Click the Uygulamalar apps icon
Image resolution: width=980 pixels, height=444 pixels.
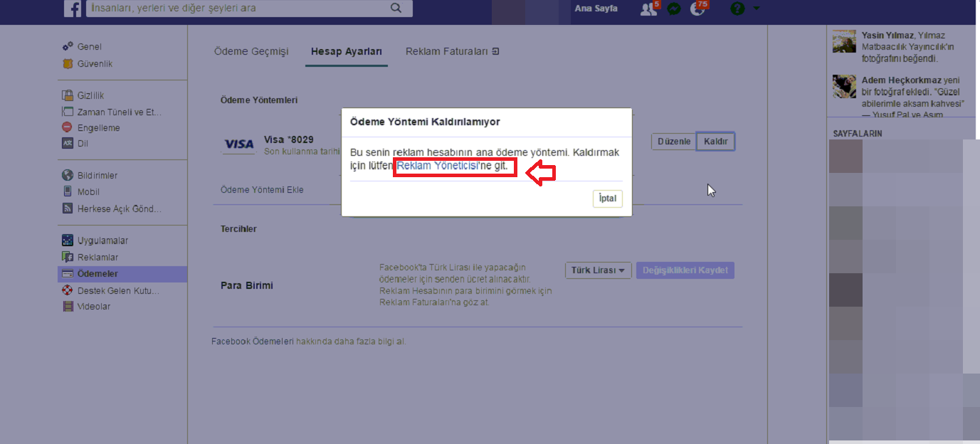[68, 240]
